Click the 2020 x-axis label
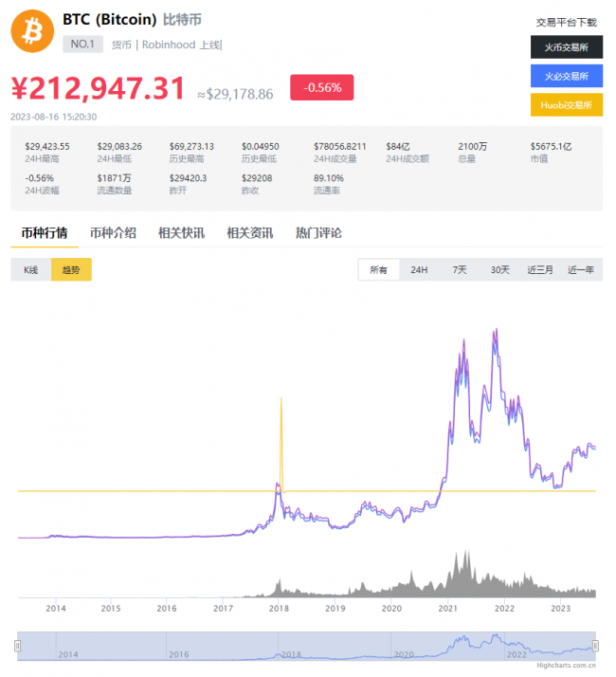 [391, 609]
